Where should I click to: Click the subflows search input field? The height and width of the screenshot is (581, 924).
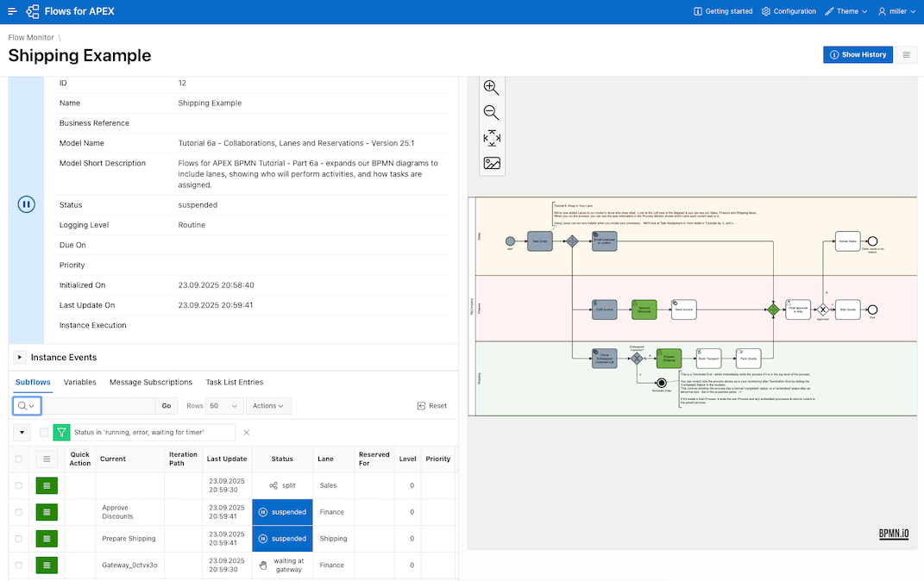click(99, 406)
